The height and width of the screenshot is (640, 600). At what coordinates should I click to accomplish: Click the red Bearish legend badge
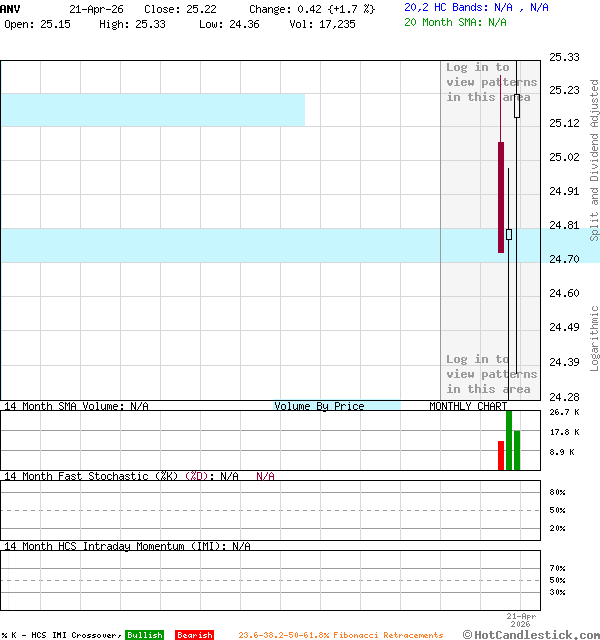coord(194,635)
